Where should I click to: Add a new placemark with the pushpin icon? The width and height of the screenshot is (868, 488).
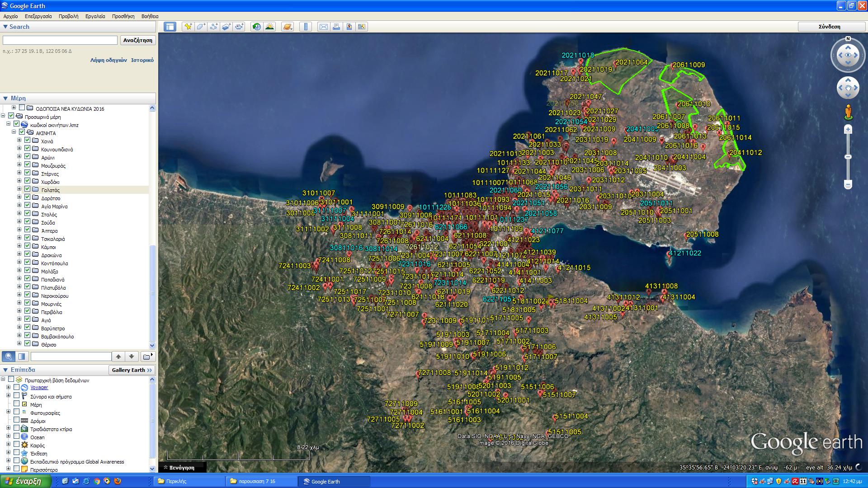click(x=188, y=27)
